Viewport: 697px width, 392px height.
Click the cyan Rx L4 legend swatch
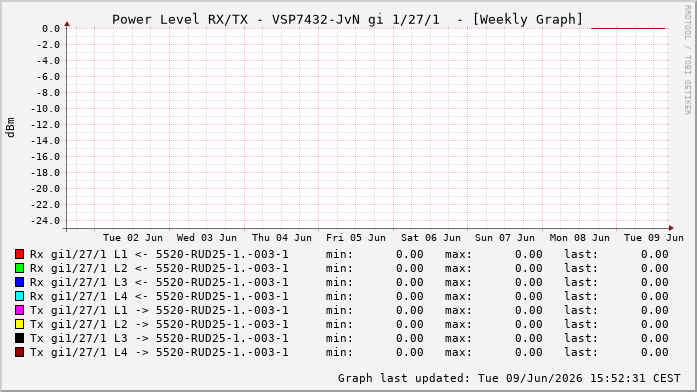click(19, 296)
